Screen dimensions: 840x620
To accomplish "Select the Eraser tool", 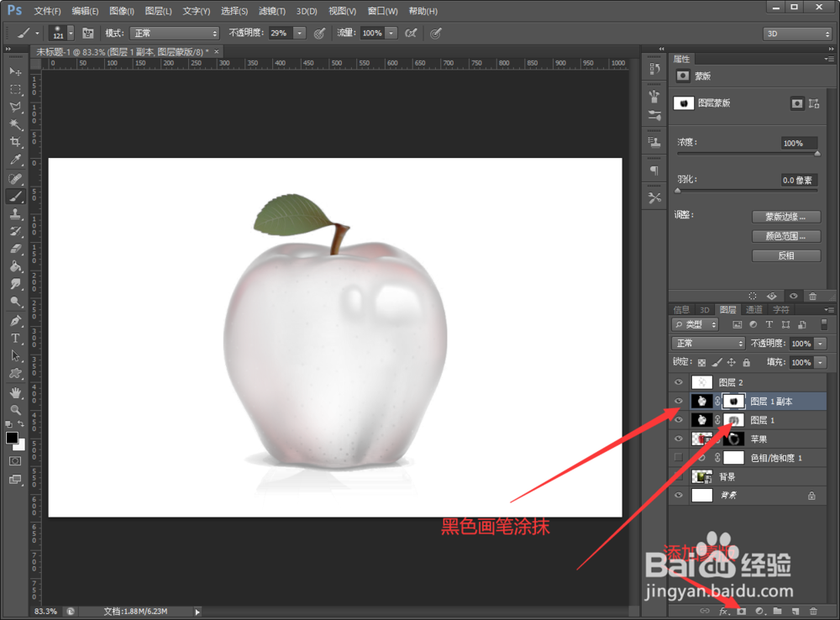I will point(15,249).
